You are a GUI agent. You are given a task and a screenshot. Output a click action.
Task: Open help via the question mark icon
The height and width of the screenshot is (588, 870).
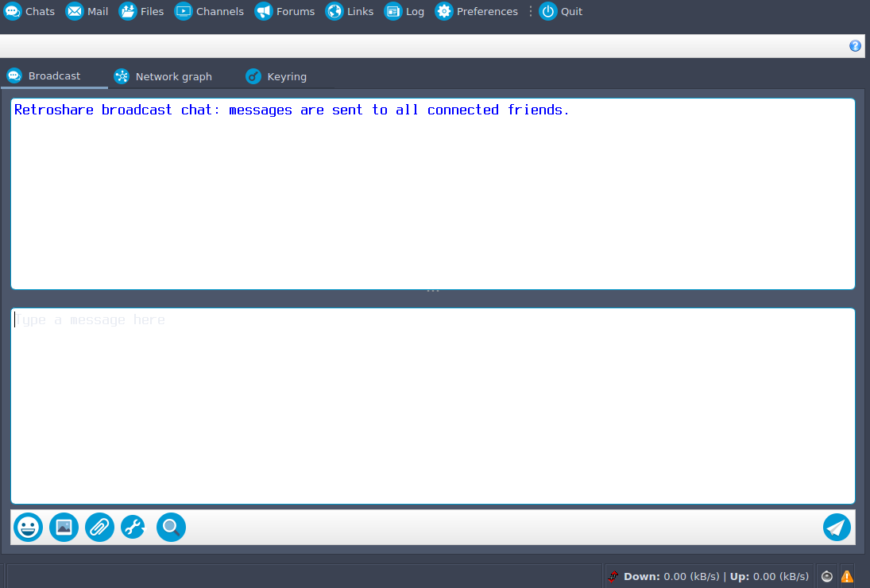point(855,45)
